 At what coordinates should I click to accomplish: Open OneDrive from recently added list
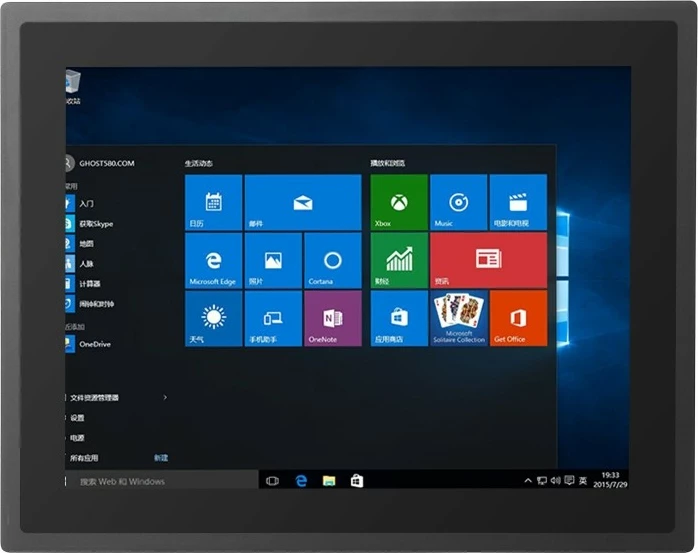(94, 344)
